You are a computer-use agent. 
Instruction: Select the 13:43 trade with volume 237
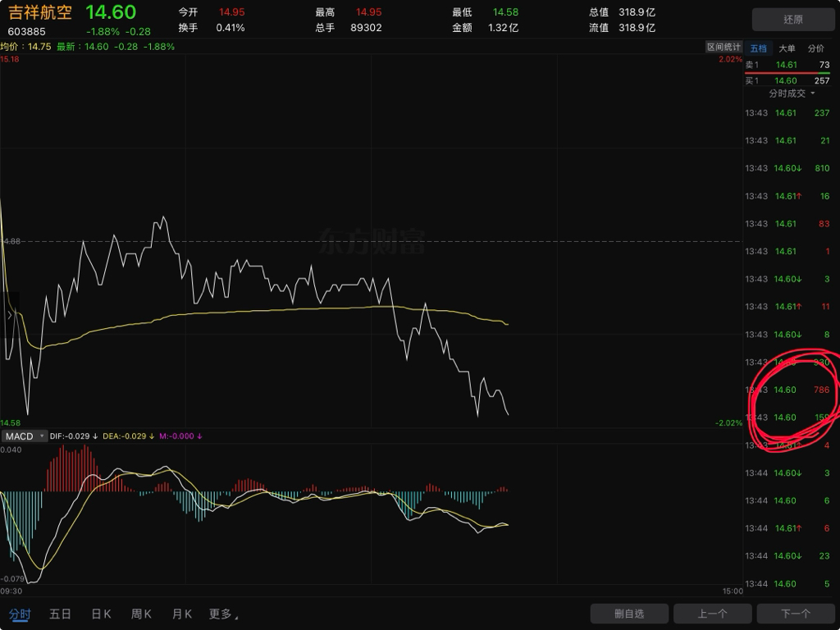tap(787, 113)
